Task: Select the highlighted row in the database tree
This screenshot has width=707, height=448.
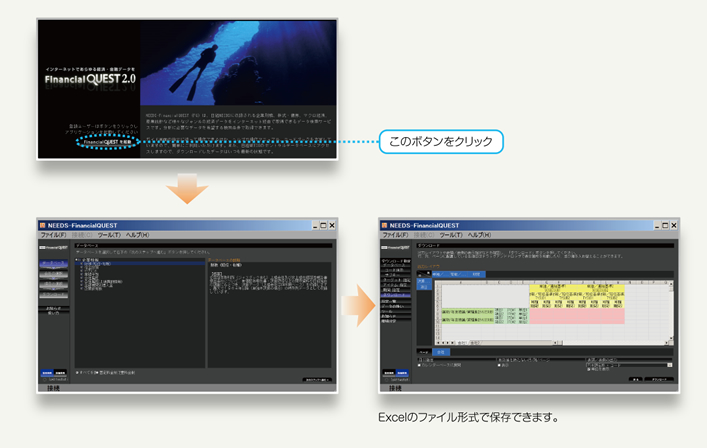Action: [140, 264]
